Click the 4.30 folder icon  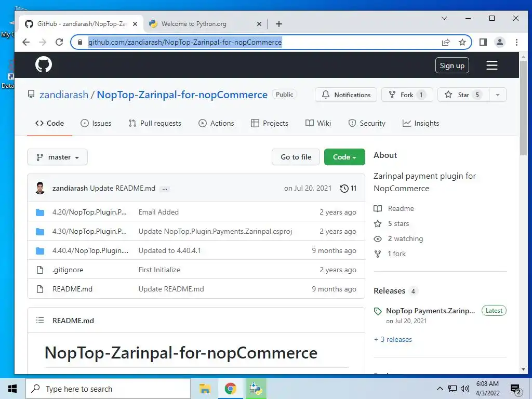(x=40, y=232)
